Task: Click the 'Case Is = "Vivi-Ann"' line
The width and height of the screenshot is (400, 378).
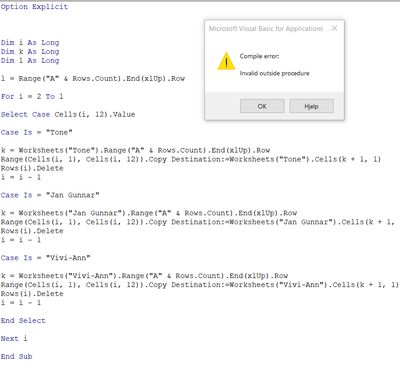Action: point(46,258)
